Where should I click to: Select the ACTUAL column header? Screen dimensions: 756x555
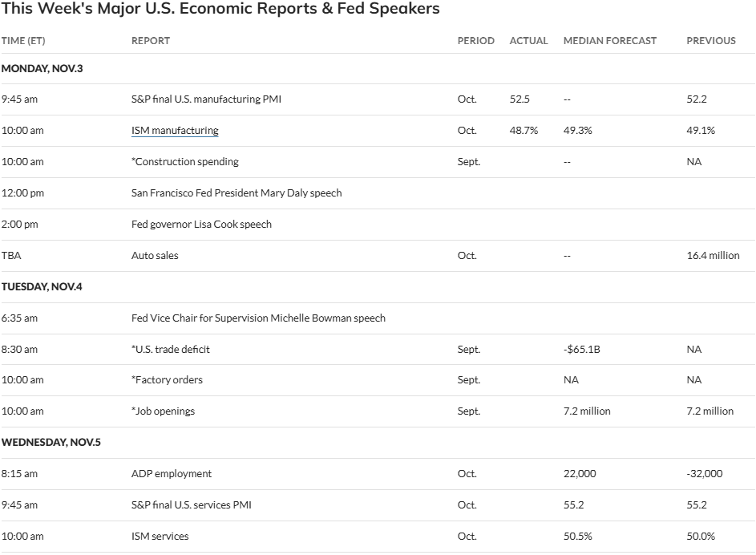click(528, 41)
